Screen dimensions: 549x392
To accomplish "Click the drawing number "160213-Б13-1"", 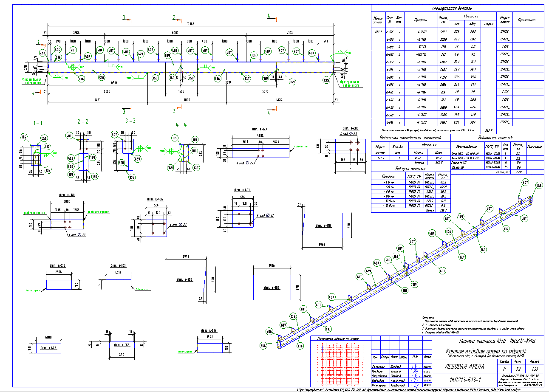I will point(465,379).
